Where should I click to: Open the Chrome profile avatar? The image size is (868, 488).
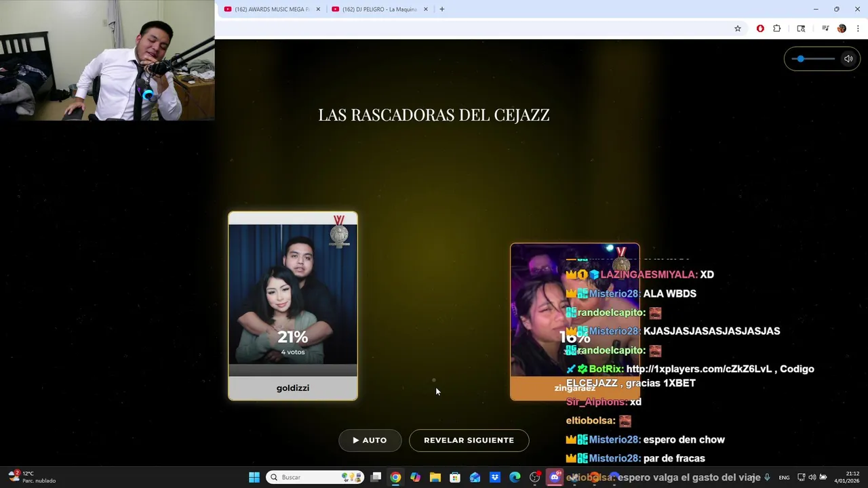842,28
